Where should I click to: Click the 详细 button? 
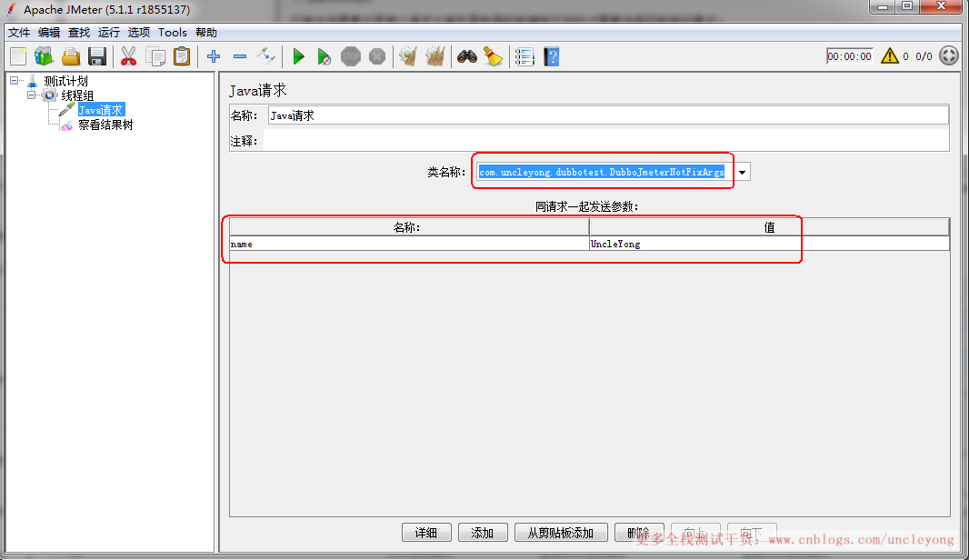point(426,533)
